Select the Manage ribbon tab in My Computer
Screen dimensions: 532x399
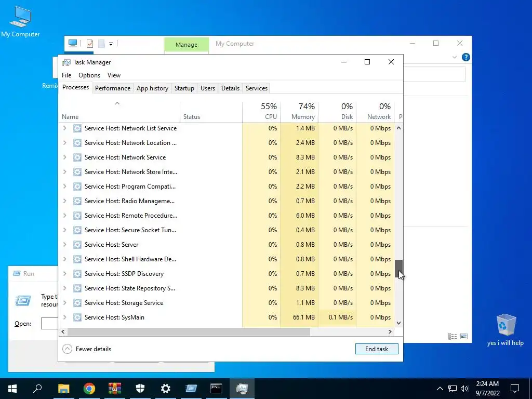[187, 45]
